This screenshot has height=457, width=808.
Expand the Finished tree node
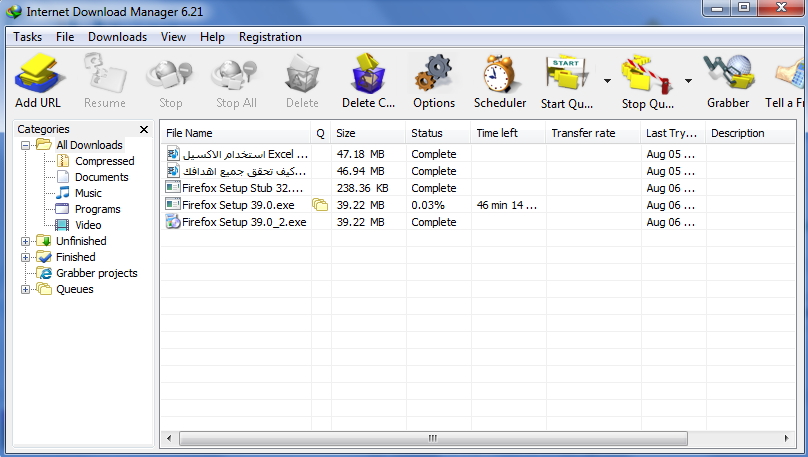click(x=25, y=257)
